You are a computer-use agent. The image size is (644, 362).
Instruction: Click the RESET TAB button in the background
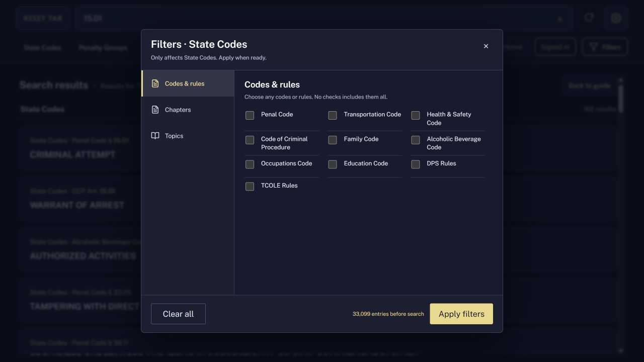(43, 18)
